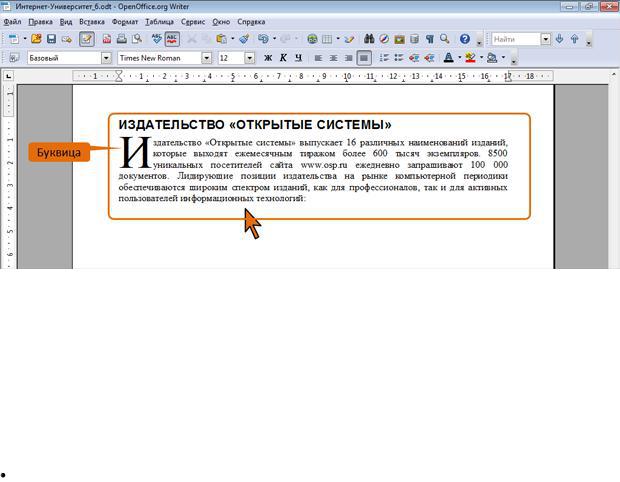The height and width of the screenshot is (482, 620).
Task: Align paragraph left
Action: pos(318,58)
